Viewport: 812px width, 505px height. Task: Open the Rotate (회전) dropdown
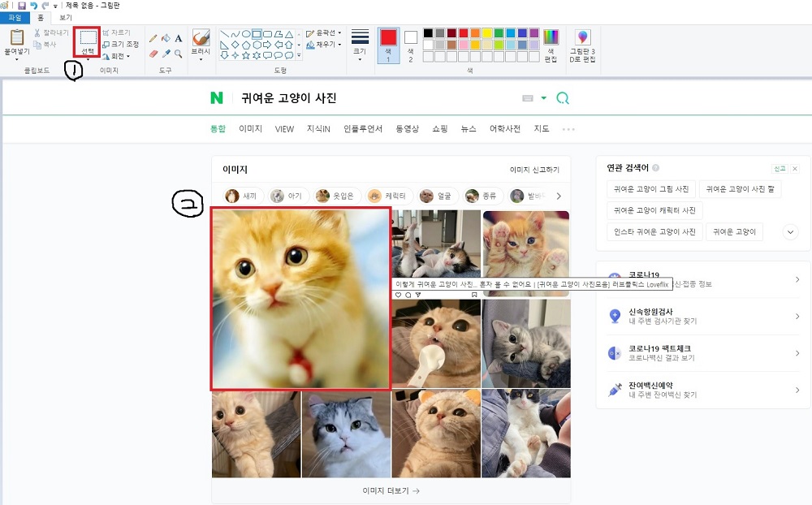[119, 56]
